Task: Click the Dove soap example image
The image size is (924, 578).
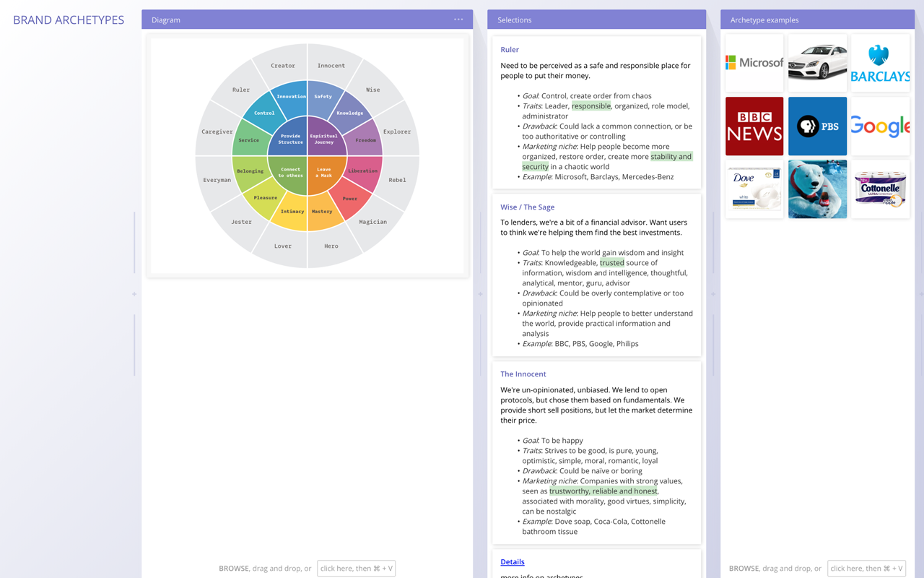Action: pos(754,189)
